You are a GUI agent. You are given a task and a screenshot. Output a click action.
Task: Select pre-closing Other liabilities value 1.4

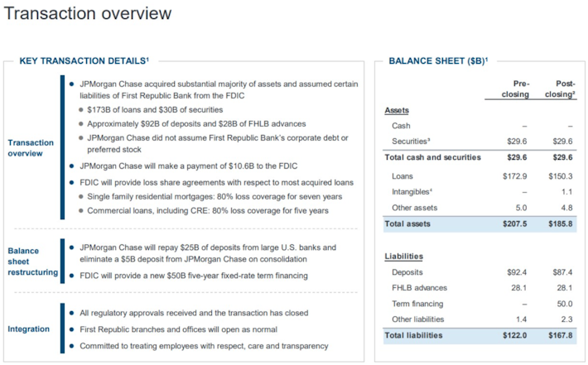pyautogui.click(x=521, y=319)
